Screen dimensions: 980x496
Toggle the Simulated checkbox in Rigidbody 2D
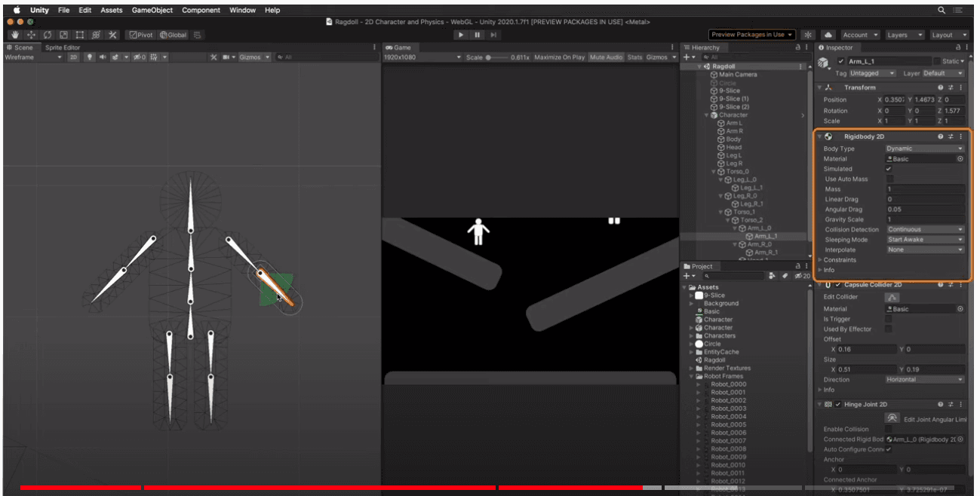(x=889, y=169)
